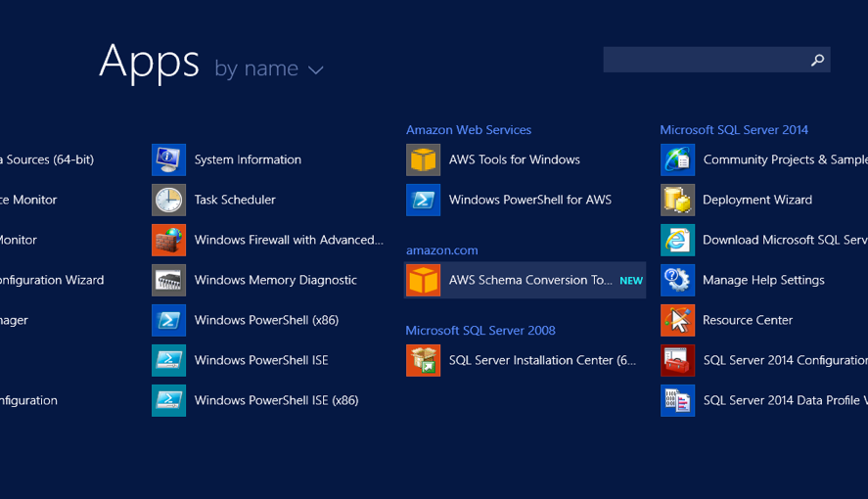Click the NEW badge on AWS Schema Conversion
Screen dimensions: 868x499
pos(631,281)
